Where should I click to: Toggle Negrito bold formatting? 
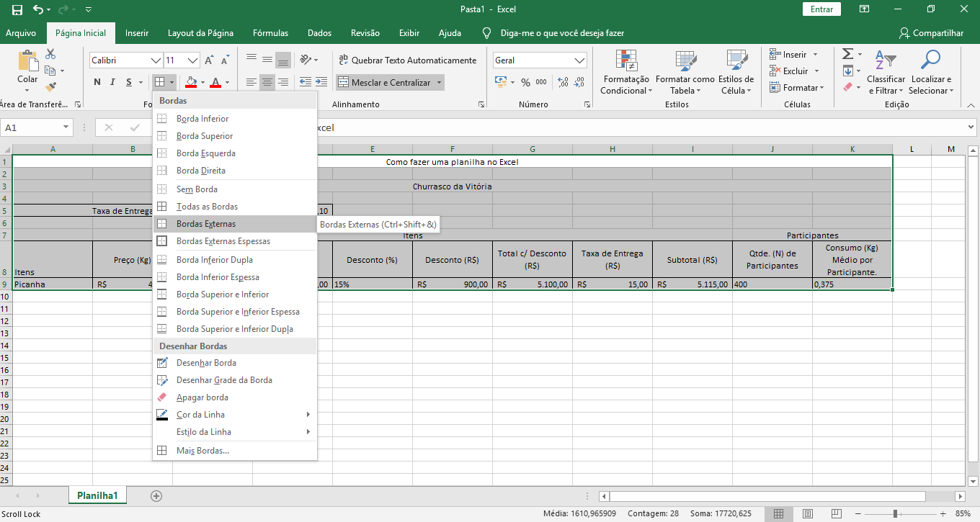click(x=97, y=83)
